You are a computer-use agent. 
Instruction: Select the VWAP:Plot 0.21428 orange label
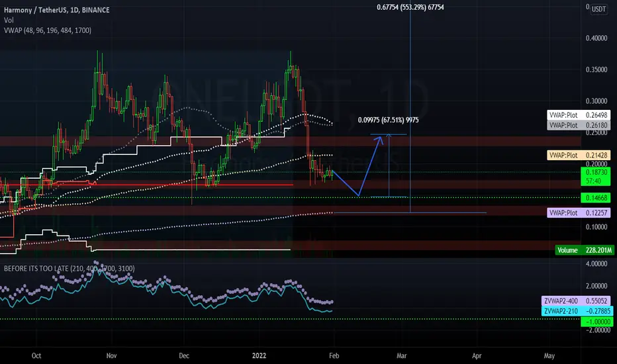tap(579, 155)
